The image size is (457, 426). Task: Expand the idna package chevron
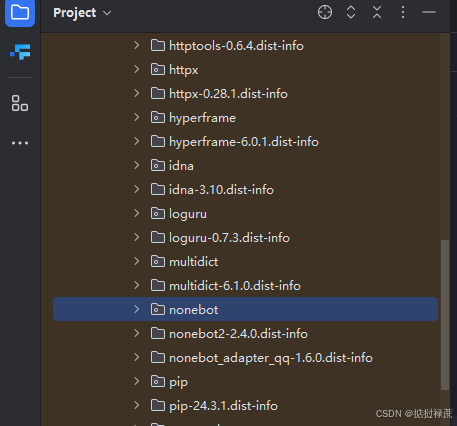[136, 165]
